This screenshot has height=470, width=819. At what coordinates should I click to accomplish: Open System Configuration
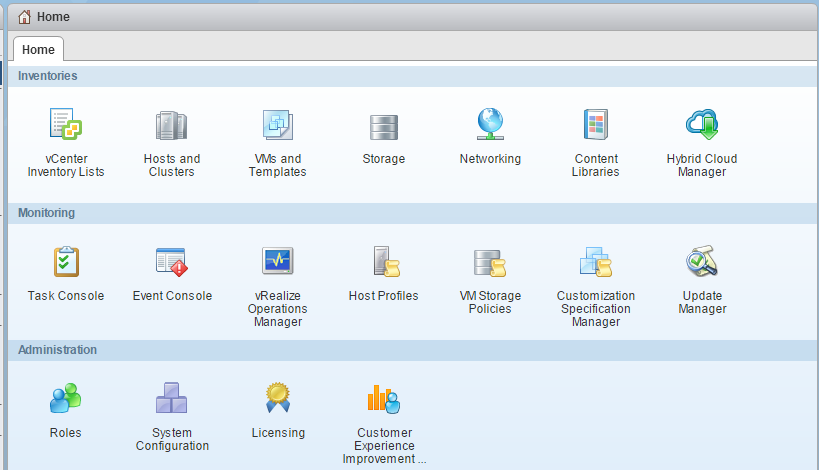172,399
